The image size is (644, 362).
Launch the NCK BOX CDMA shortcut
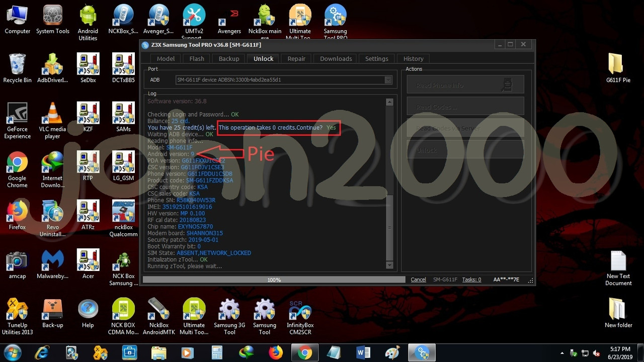pos(123,317)
